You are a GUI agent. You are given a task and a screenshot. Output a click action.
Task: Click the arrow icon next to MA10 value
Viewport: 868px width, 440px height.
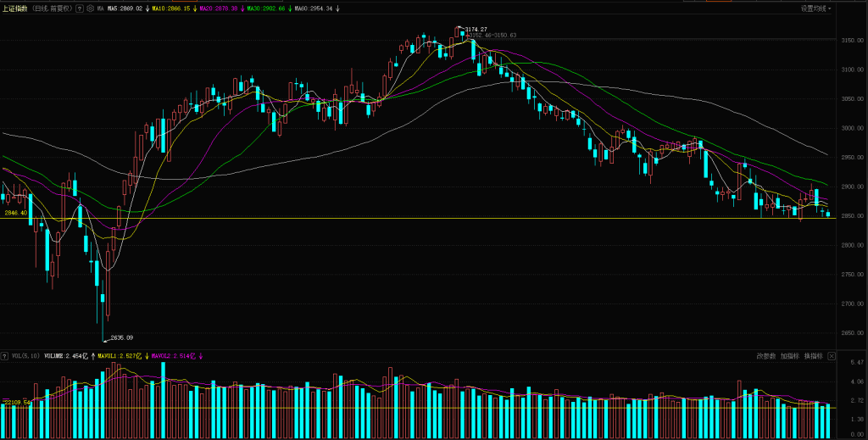click(x=203, y=8)
